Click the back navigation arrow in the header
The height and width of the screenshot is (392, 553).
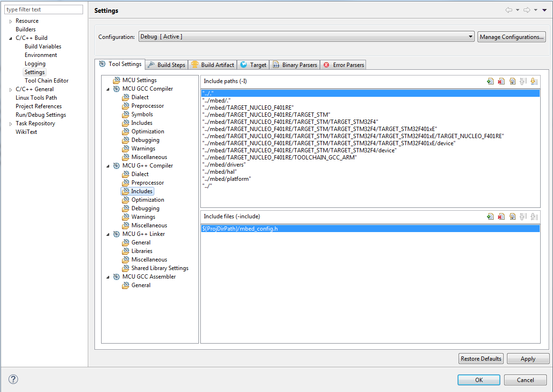pyautogui.click(x=508, y=10)
